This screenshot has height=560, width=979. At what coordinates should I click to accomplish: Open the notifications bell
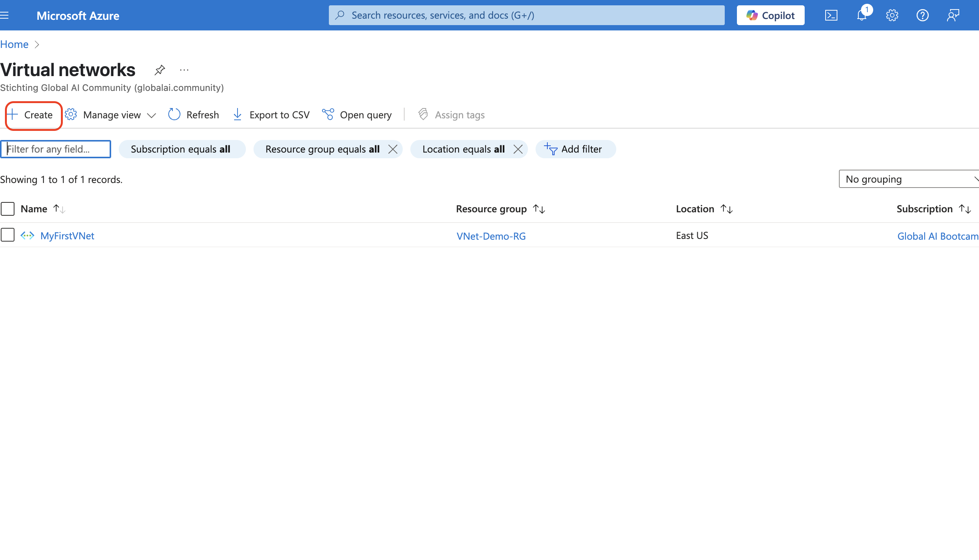coord(862,15)
